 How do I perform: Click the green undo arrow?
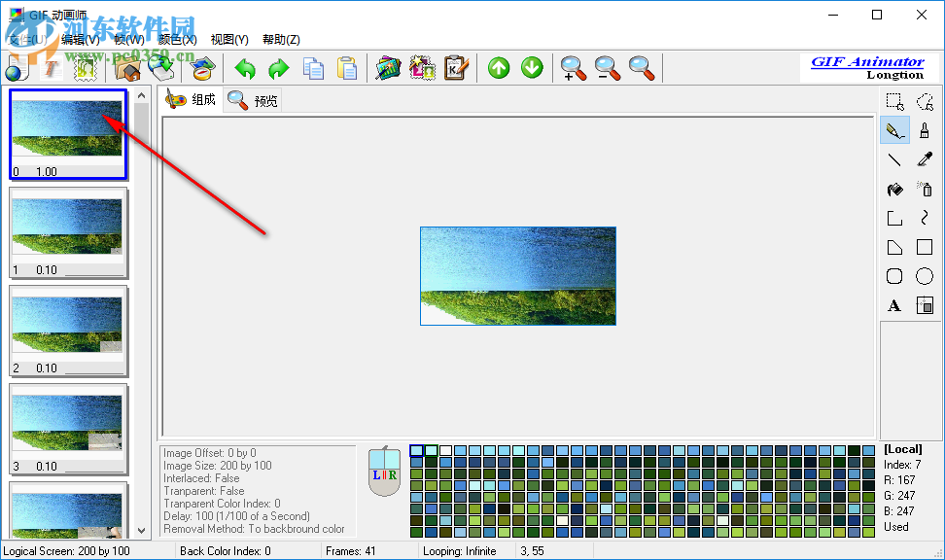point(245,68)
